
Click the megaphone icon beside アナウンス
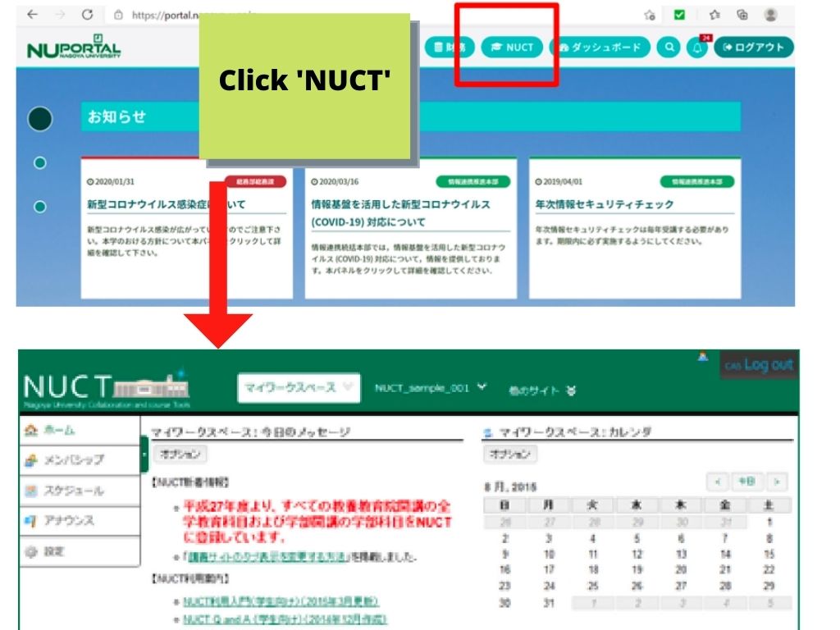tap(32, 520)
